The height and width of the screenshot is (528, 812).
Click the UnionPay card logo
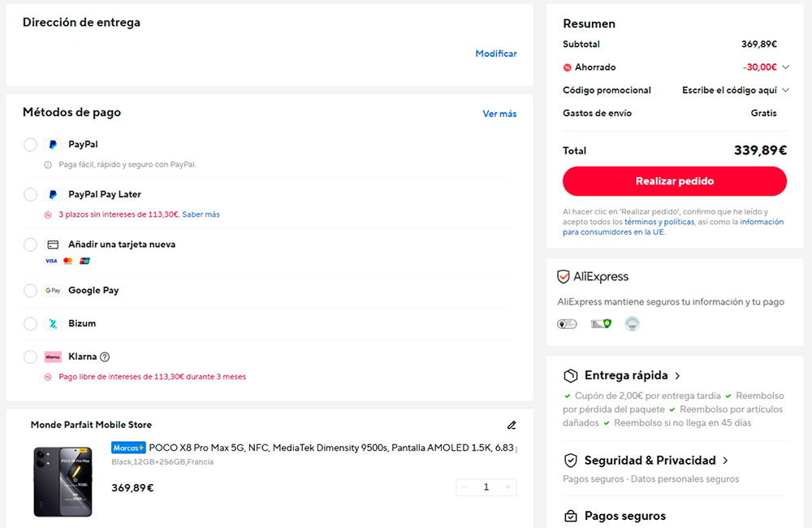click(x=85, y=261)
